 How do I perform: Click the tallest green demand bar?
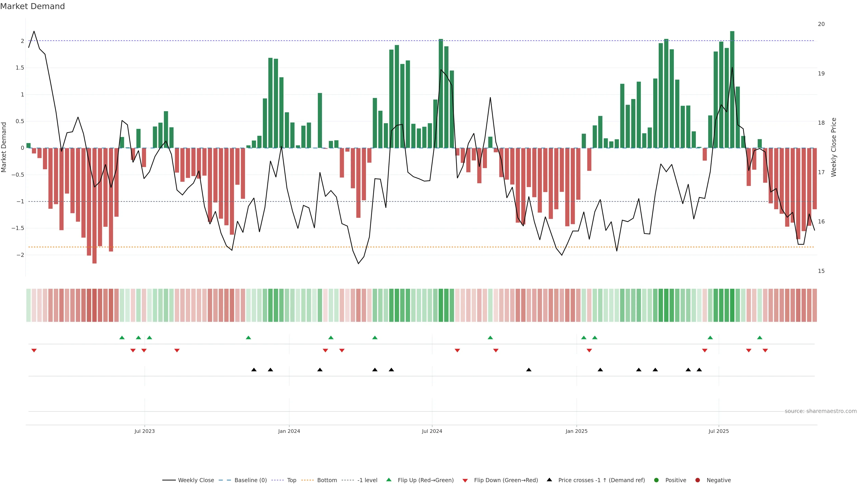[x=732, y=89]
